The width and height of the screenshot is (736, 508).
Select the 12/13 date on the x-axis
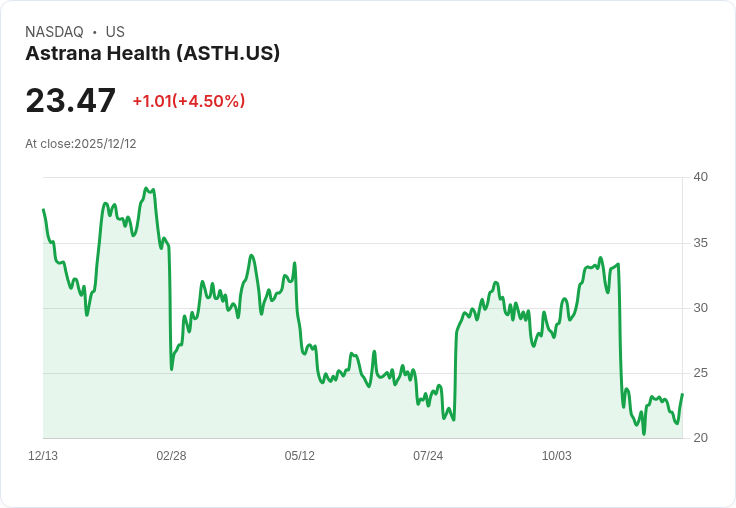click(x=43, y=456)
